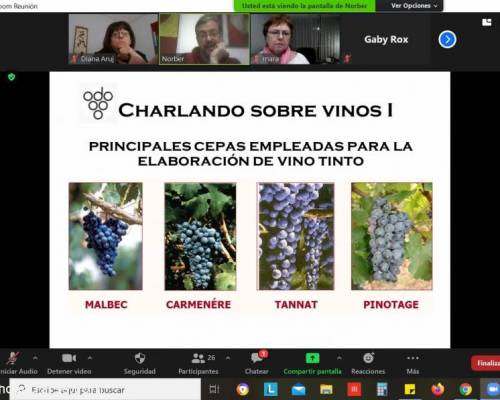This screenshot has width=500, height=400.
Task: Open Mail app in taskbar
Action: coord(298,389)
